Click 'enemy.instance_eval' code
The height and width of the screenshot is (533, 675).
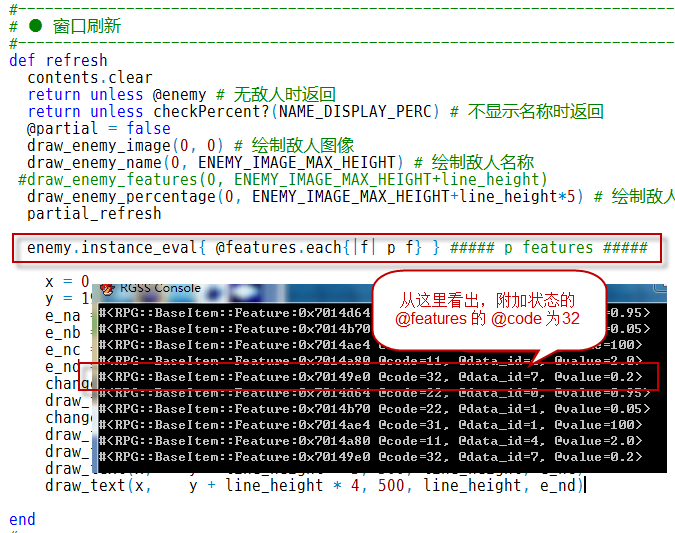pos(112,248)
